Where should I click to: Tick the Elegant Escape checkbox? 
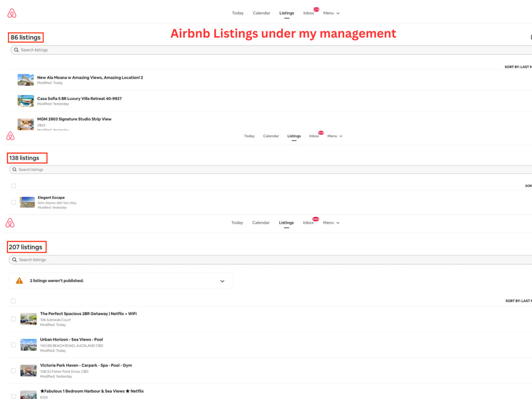(x=14, y=202)
